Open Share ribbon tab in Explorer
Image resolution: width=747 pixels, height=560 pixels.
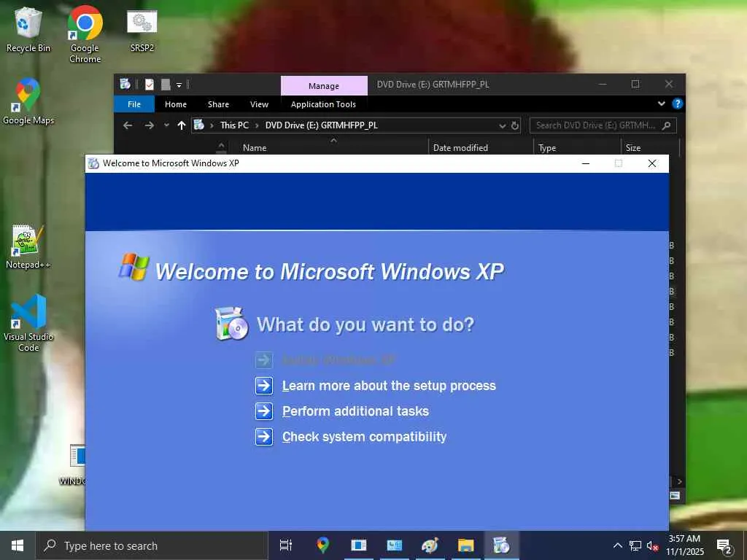218,104
